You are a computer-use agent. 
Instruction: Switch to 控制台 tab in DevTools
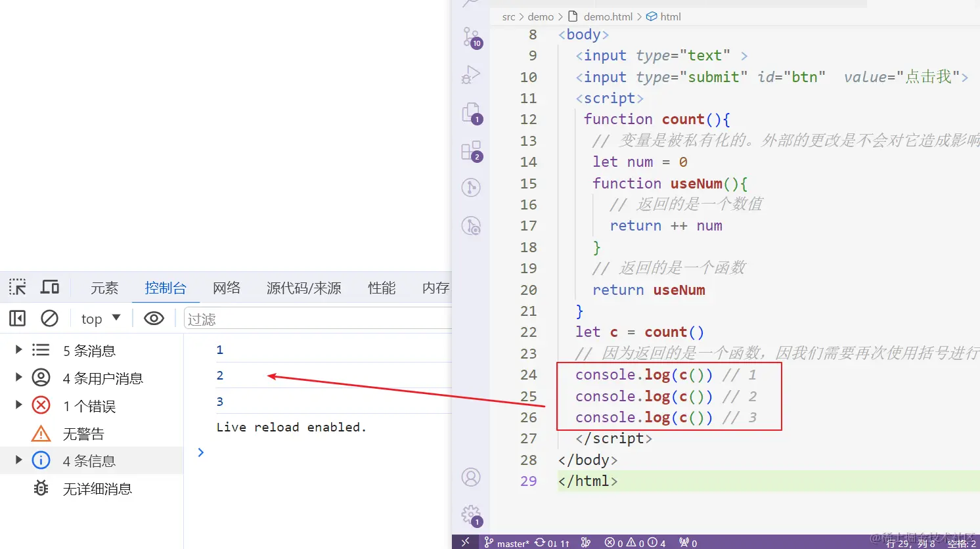pos(166,288)
